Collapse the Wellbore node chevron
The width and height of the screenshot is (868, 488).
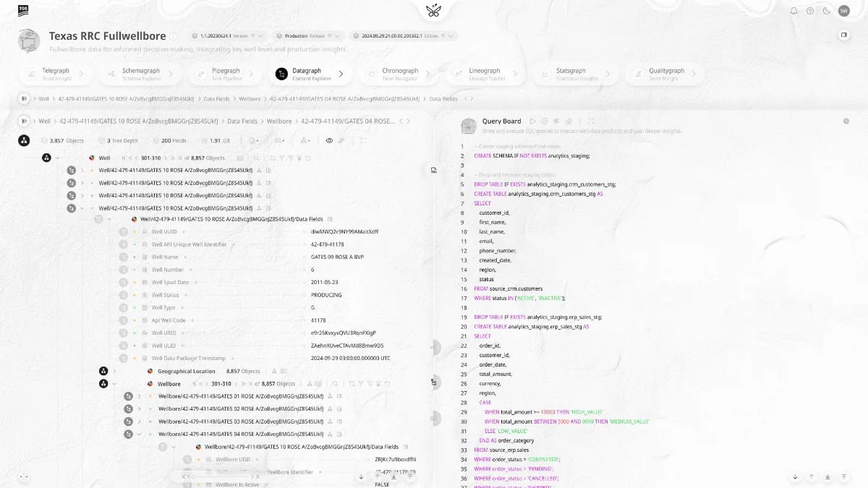click(x=114, y=384)
